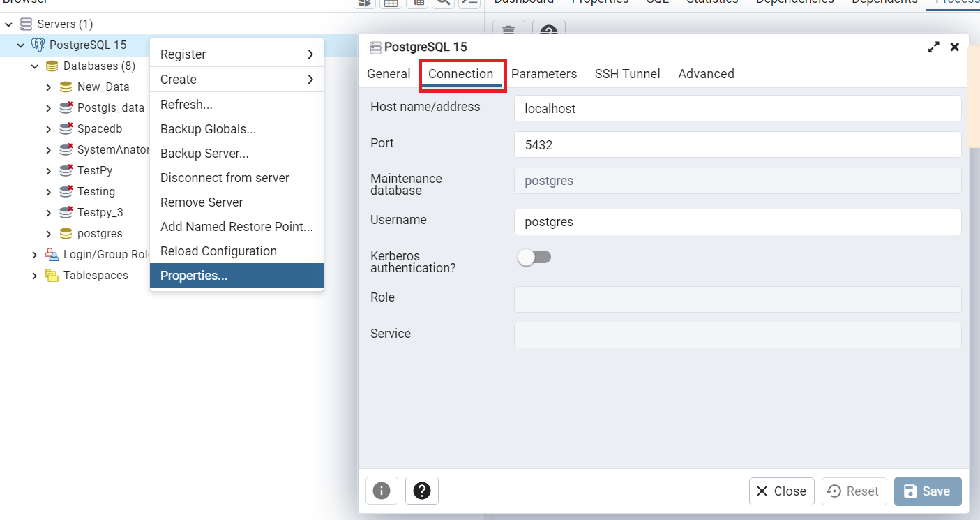Expand the TestPy database node
Viewport: 980px width, 520px height.
tap(49, 171)
